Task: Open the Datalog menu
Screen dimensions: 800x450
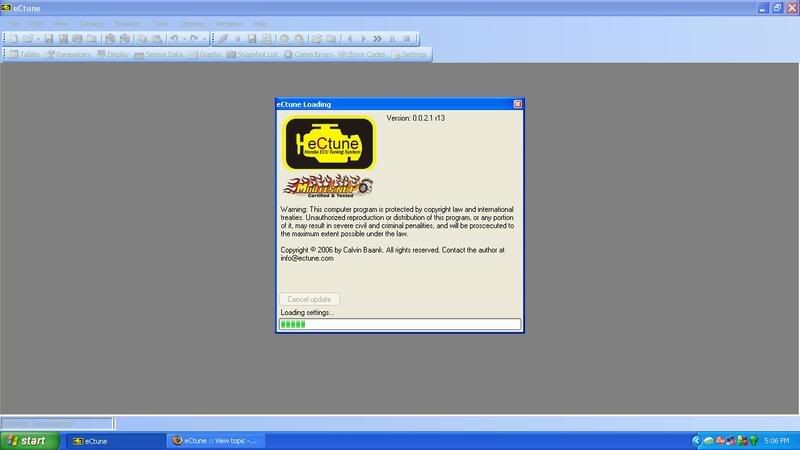Action: (91, 24)
